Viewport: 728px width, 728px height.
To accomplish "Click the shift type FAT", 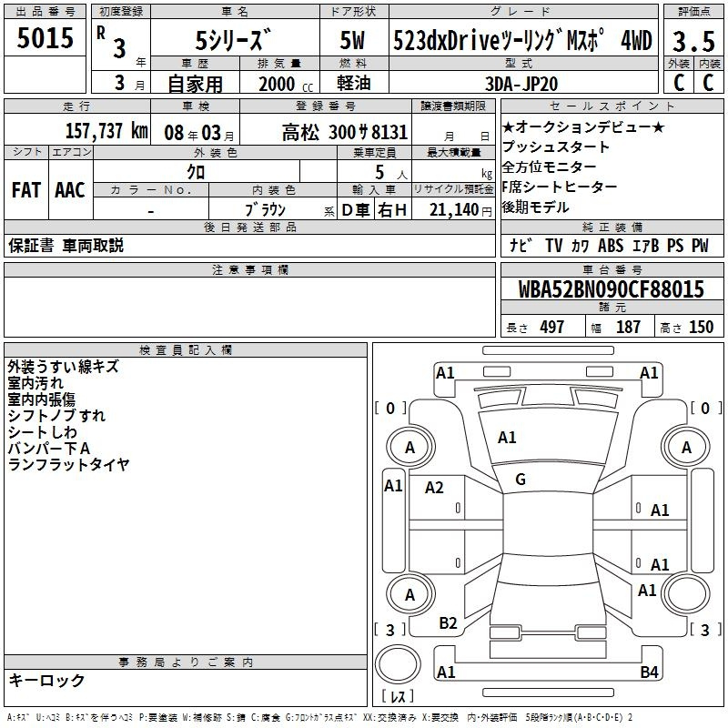I will (26, 190).
